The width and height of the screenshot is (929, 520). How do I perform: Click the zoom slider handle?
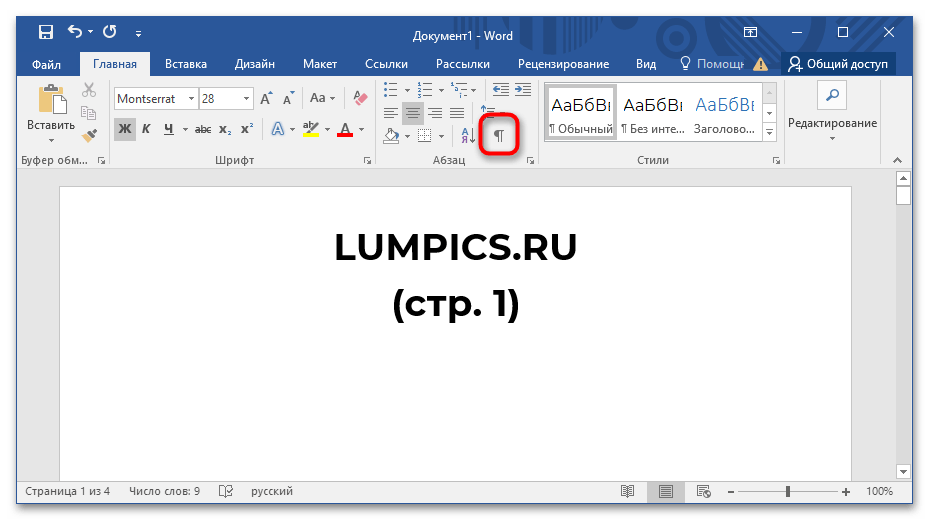(x=788, y=492)
